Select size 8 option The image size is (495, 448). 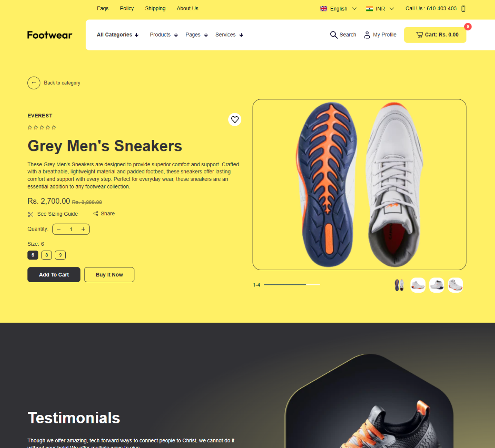click(47, 255)
